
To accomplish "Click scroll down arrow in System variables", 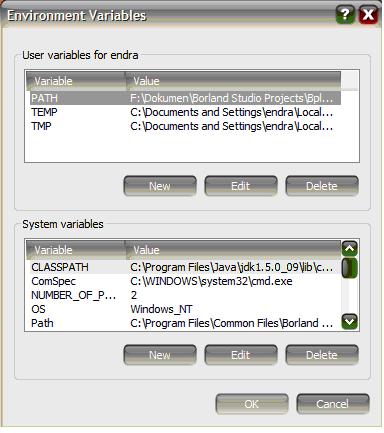I will pos(349,322).
